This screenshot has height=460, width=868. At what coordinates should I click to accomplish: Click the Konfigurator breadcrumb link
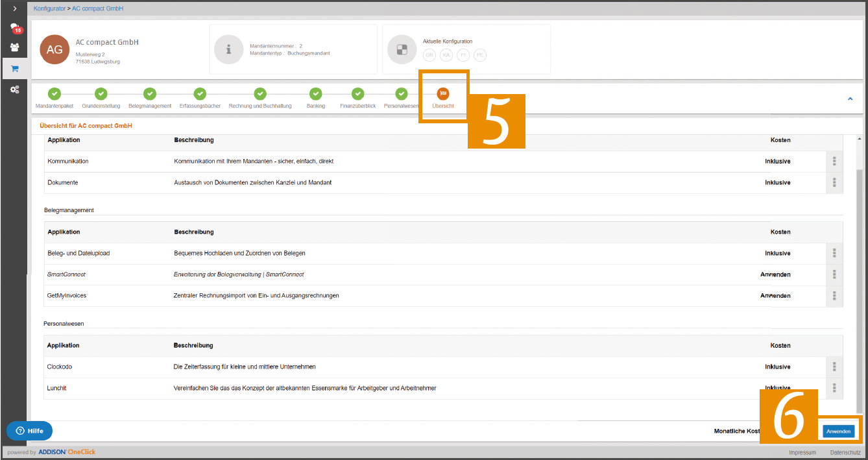tap(49, 8)
